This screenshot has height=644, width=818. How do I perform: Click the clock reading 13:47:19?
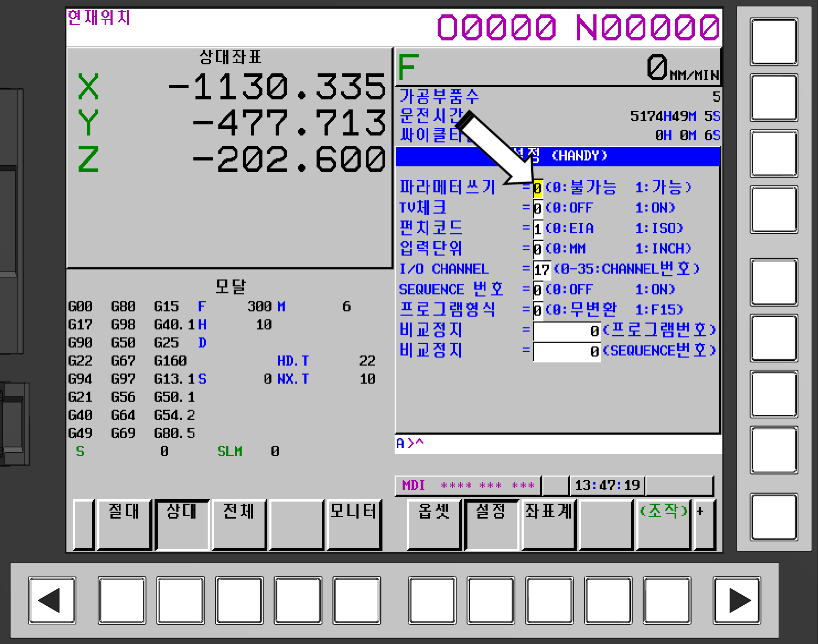607,485
